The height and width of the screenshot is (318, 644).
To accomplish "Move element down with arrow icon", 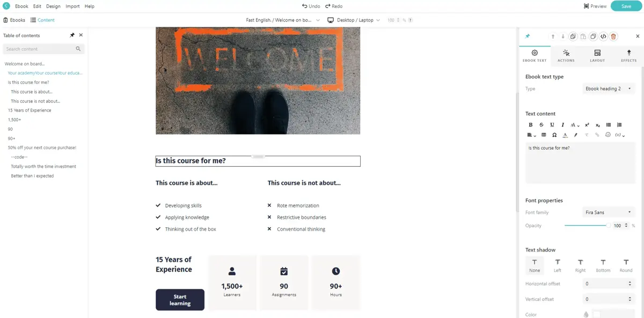I will [x=563, y=36].
